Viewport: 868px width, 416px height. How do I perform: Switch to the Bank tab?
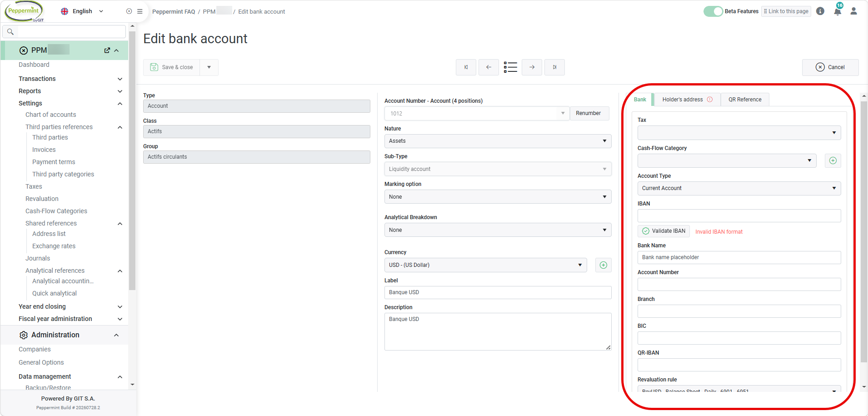tap(640, 100)
